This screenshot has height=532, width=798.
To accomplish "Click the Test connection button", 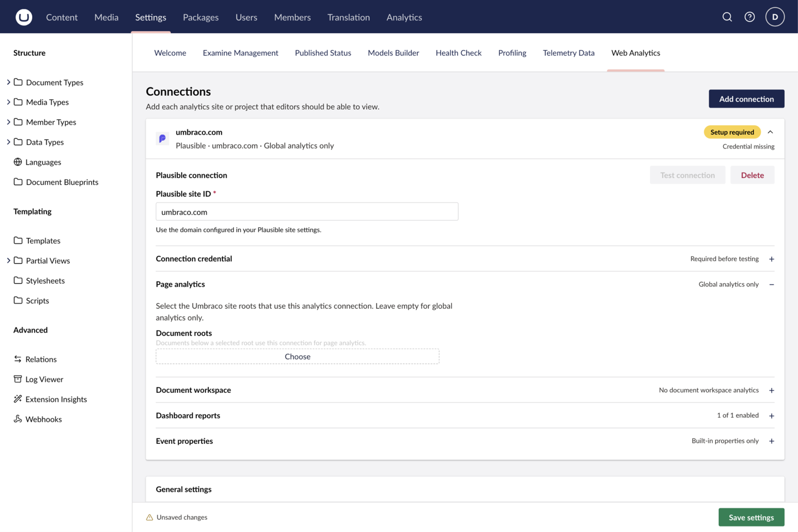I will coord(687,175).
